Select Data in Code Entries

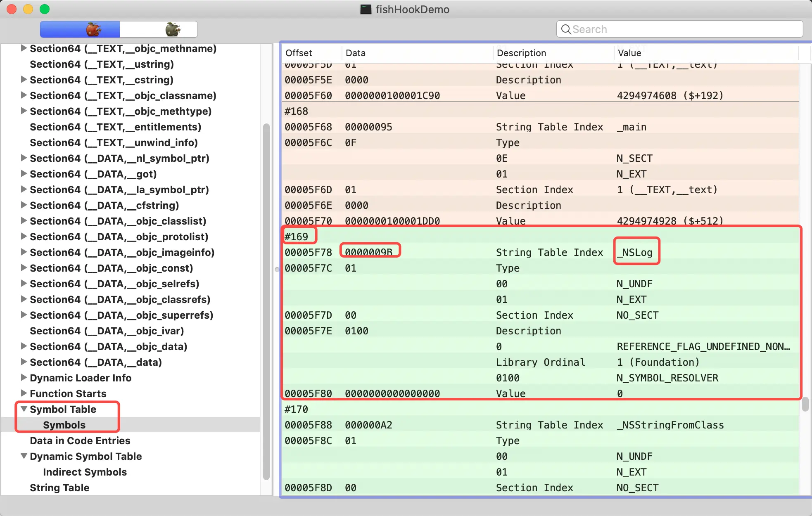click(80, 440)
